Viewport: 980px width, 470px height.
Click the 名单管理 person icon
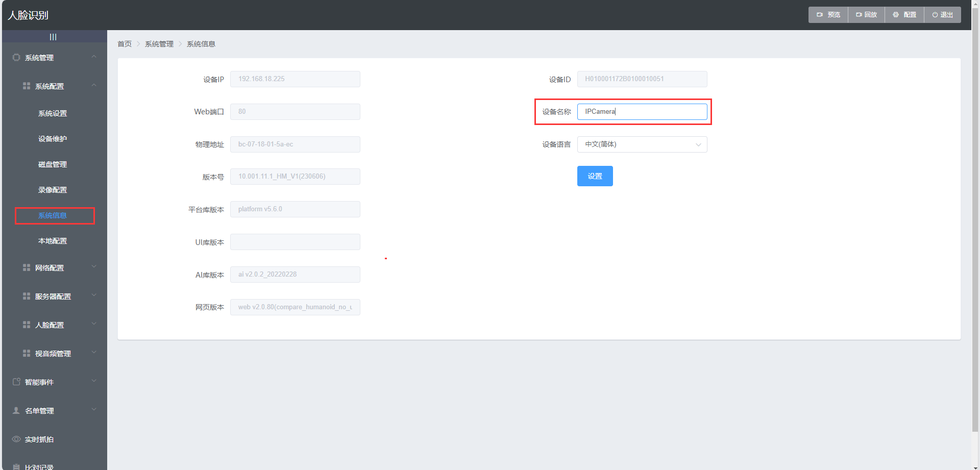pyautogui.click(x=16, y=411)
